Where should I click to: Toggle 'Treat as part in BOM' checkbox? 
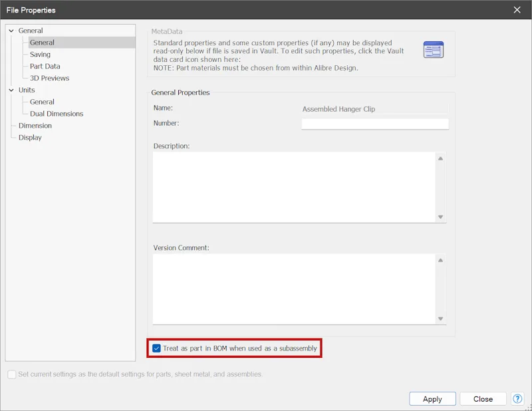(x=156, y=348)
